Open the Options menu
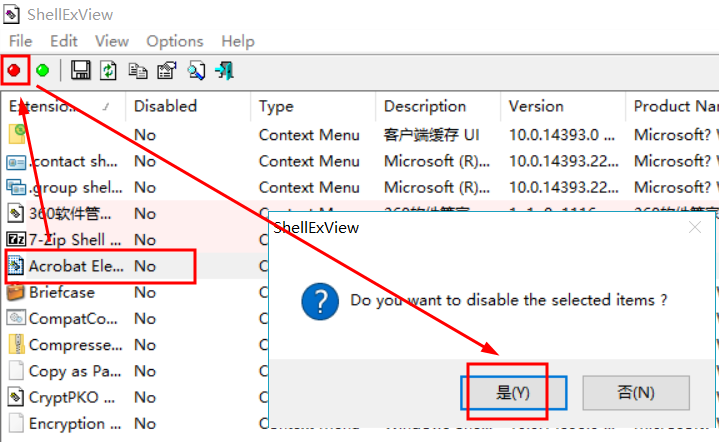This screenshot has height=442, width=719. coord(175,41)
